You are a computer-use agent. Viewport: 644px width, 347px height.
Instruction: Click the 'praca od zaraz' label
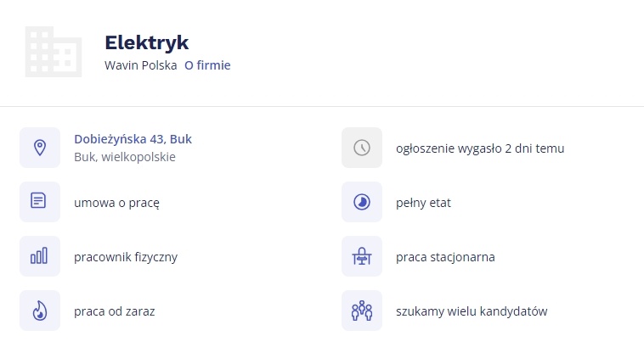115,311
